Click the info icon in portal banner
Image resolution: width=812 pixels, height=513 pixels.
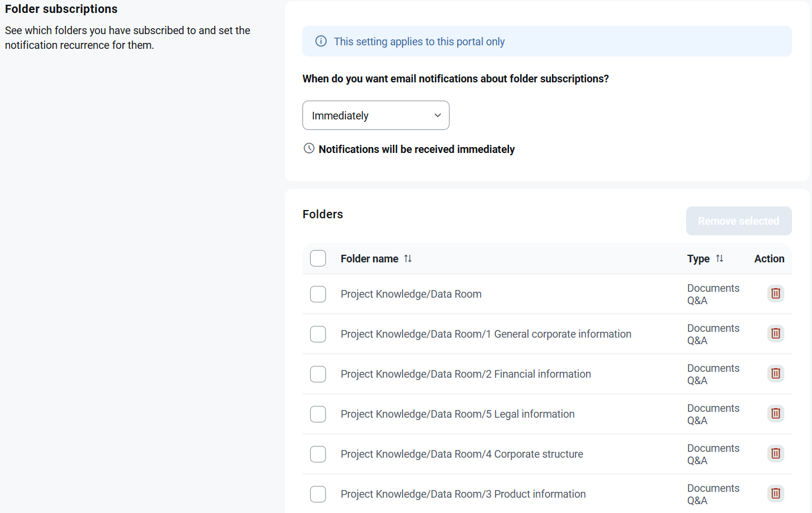pos(321,41)
